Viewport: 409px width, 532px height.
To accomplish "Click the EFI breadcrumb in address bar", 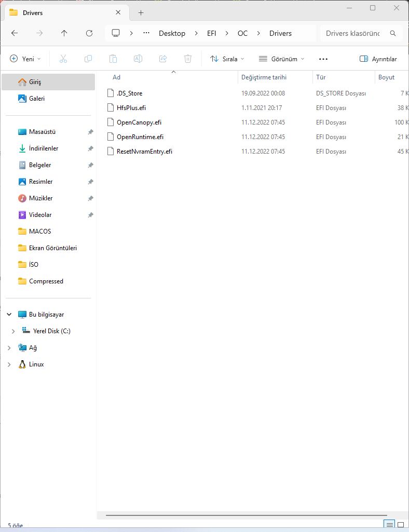I will pyautogui.click(x=211, y=33).
